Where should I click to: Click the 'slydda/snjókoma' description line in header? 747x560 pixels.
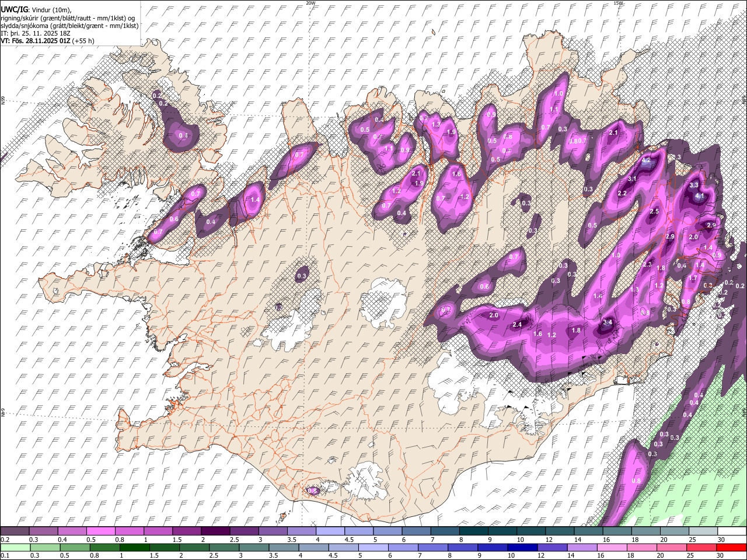tap(69, 26)
